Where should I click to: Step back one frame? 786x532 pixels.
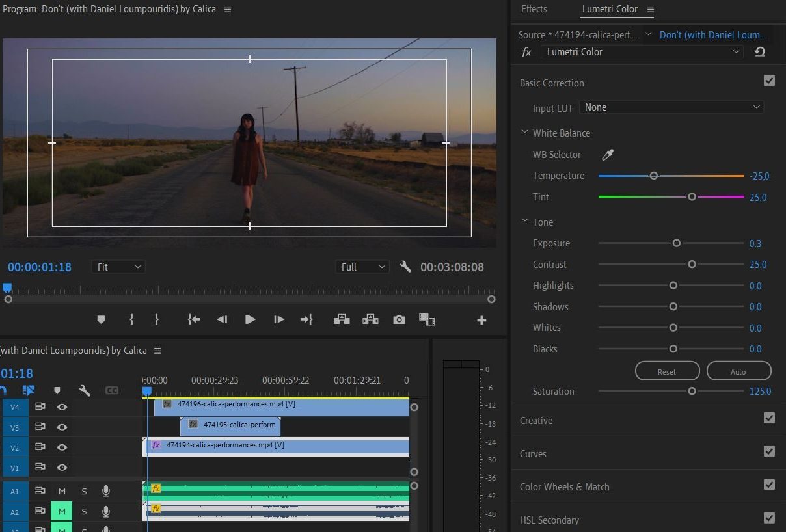tap(222, 319)
